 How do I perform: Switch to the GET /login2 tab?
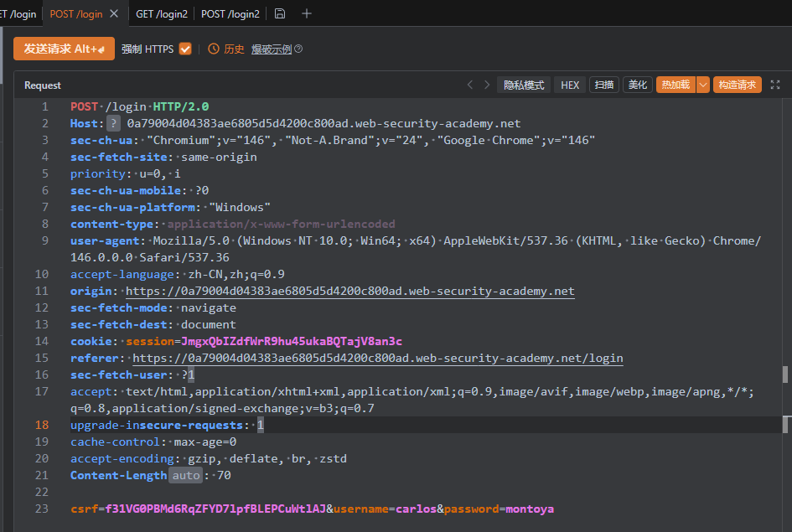click(x=162, y=13)
